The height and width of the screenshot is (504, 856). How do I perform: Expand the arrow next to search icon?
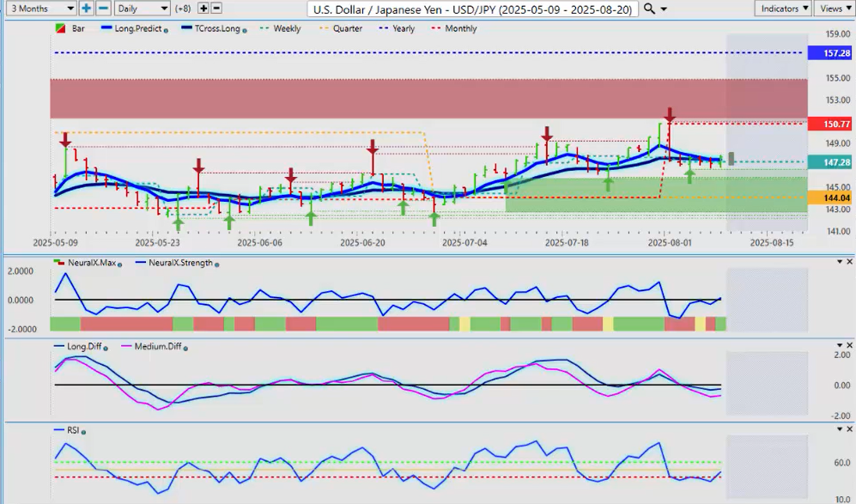[x=664, y=9]
